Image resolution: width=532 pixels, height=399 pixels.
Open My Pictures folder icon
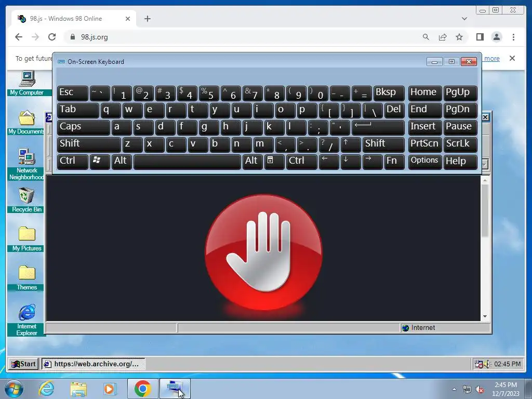26,239
